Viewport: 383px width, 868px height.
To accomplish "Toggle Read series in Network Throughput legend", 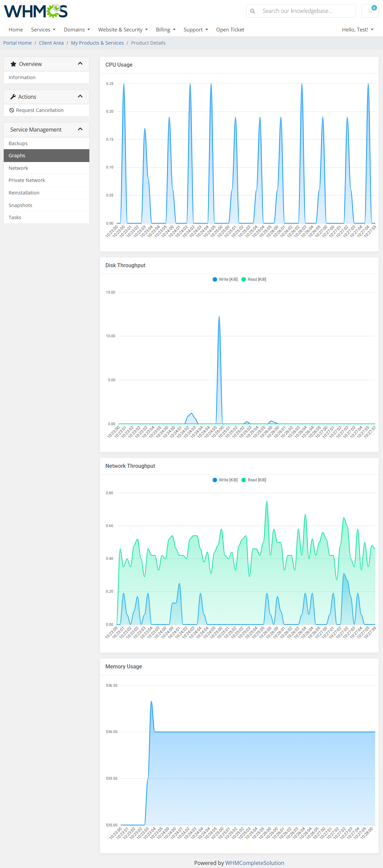I will [254, 480].
